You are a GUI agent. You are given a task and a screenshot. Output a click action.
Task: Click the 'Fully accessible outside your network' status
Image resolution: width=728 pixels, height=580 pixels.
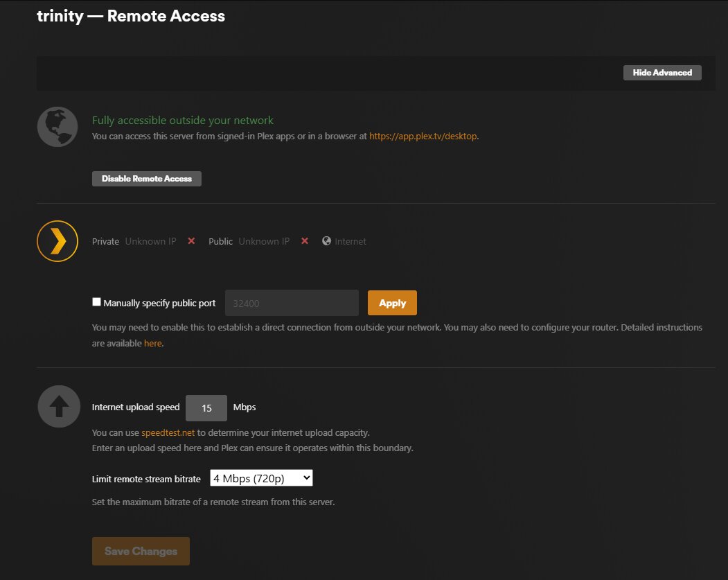coord(183,121)
